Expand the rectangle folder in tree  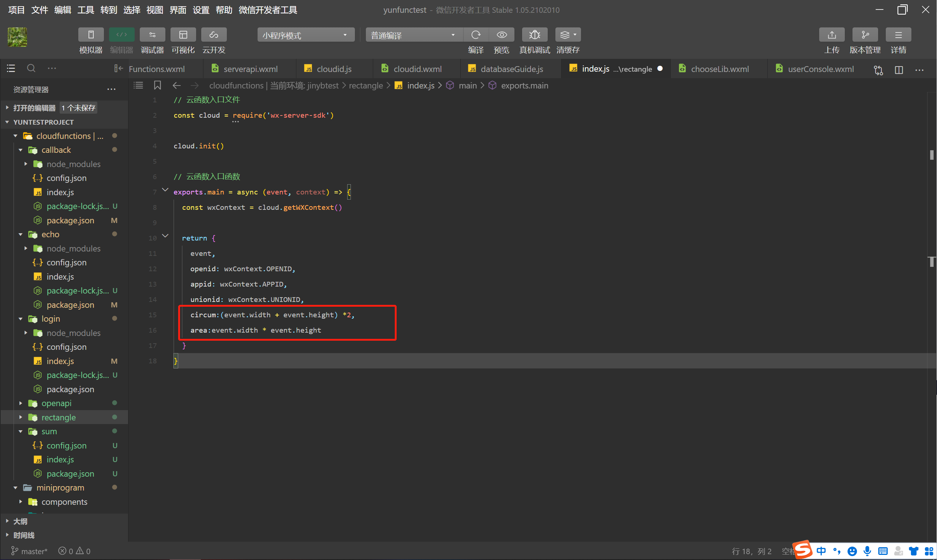pos(59,417)
